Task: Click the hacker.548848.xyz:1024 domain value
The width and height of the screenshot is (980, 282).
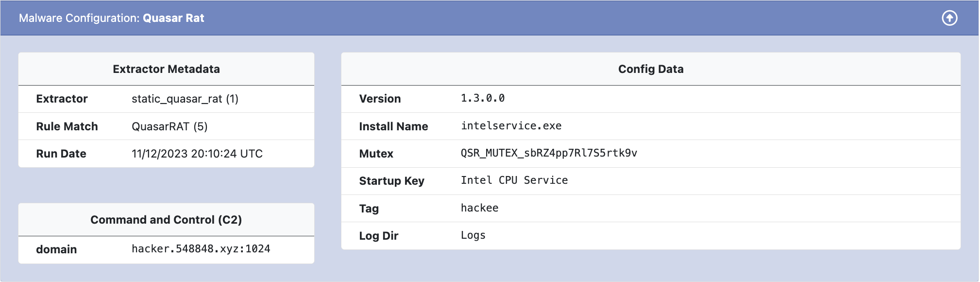Action: coord(201,249)
